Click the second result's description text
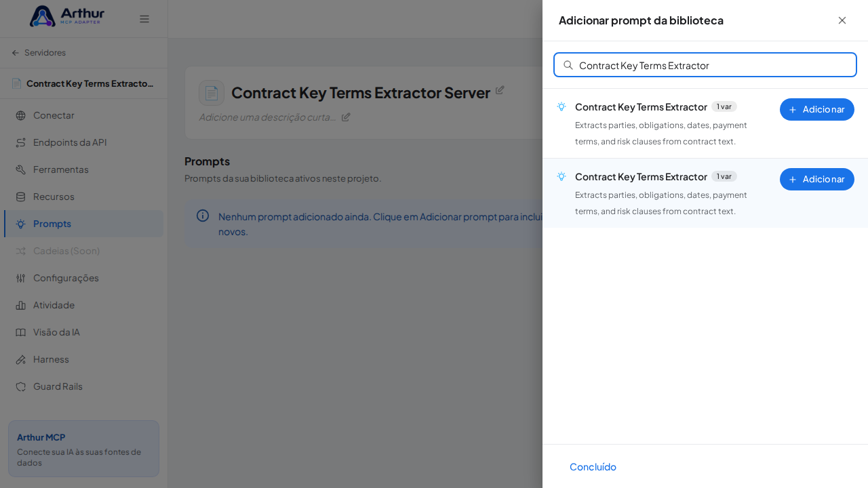 click(x=661, y=203)
